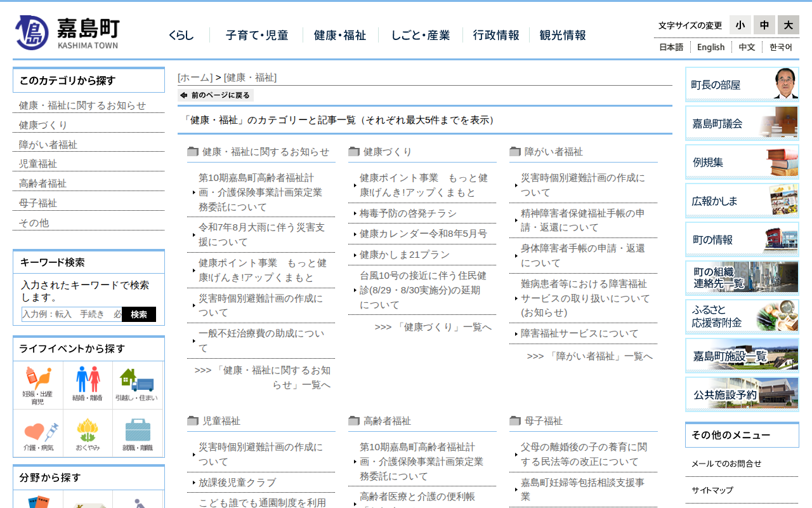Image resolution: width=812 pixels, height=508 pixels.
Task: Open the 嘉島町施設一覧 banner
Action: click(742, 356)
